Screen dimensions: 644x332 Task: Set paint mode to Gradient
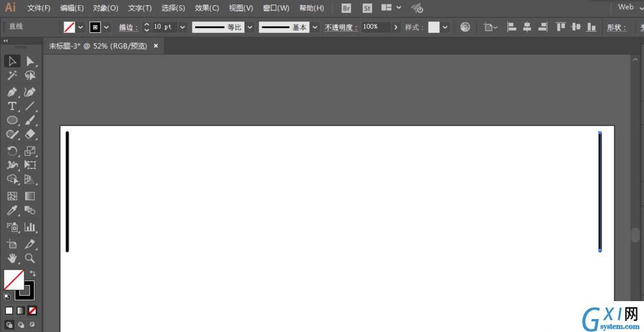pos(21,311)
